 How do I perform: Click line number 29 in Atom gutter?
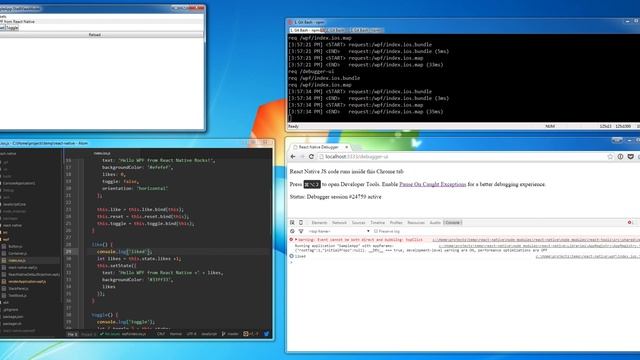pyautogui.click(x=68, y=251)
